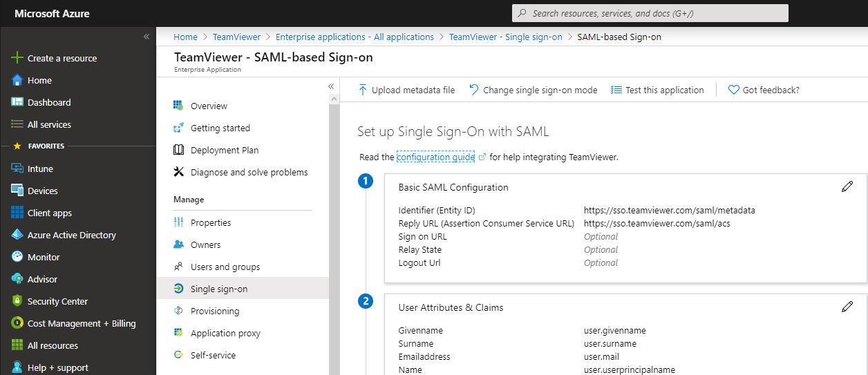Open Security Center in sidebar

(x=57, y=301)
